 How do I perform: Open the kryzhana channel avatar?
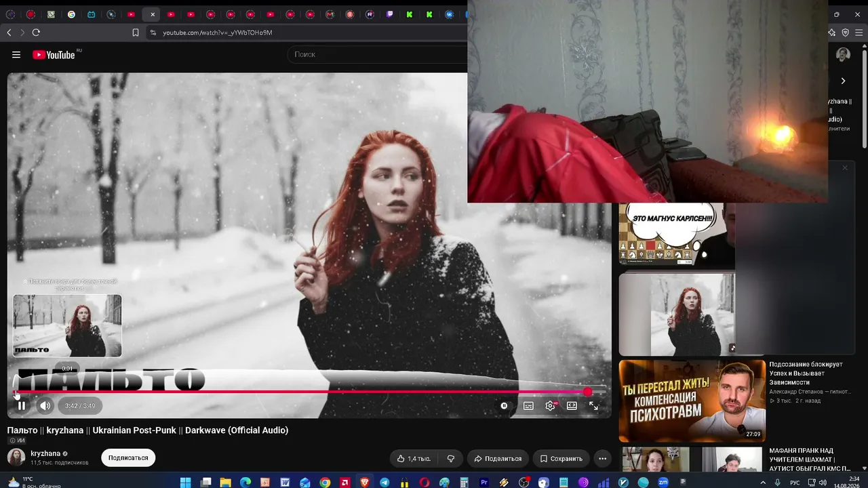coord(16,457)
